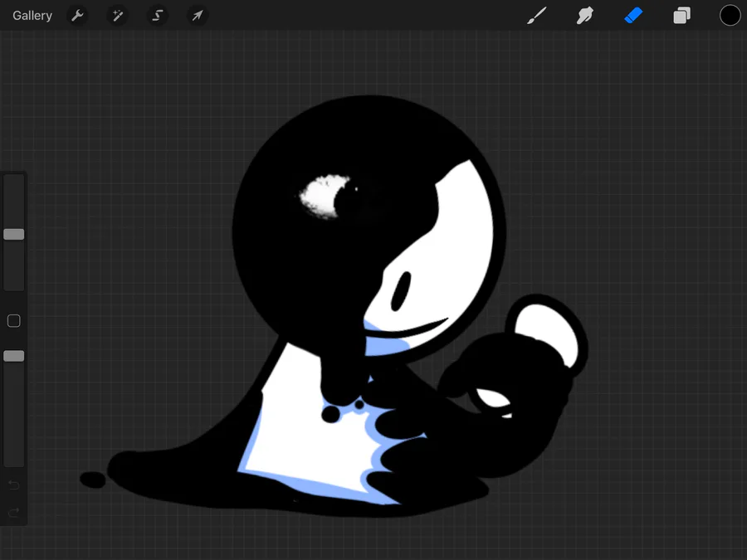This screenshot has height=560, width=747.
Task: Click the brush size slider handle
Action: click(x=14, y=234)
